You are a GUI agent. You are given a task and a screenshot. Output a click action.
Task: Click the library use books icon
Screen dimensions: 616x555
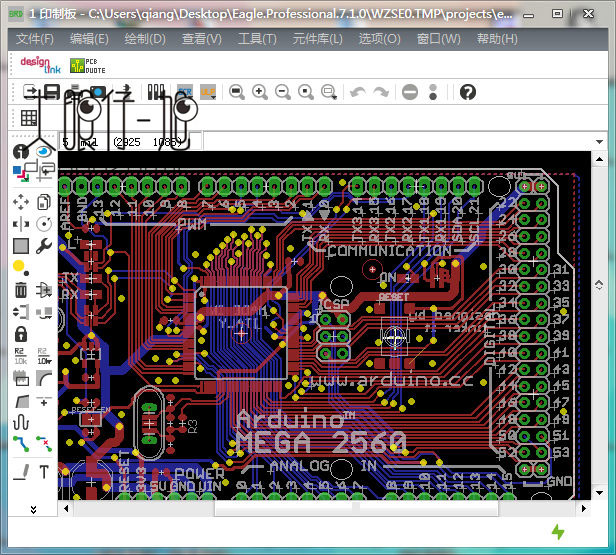point(156,92)
